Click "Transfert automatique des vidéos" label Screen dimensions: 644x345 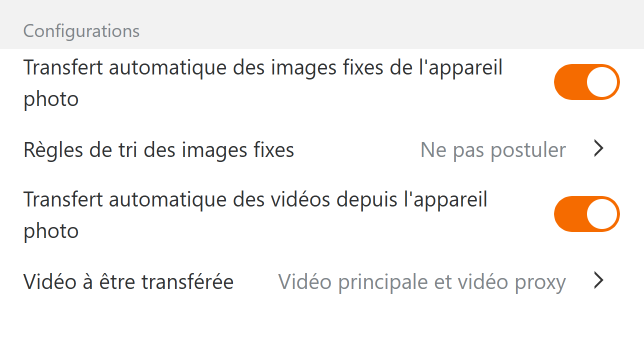(255, 199)
